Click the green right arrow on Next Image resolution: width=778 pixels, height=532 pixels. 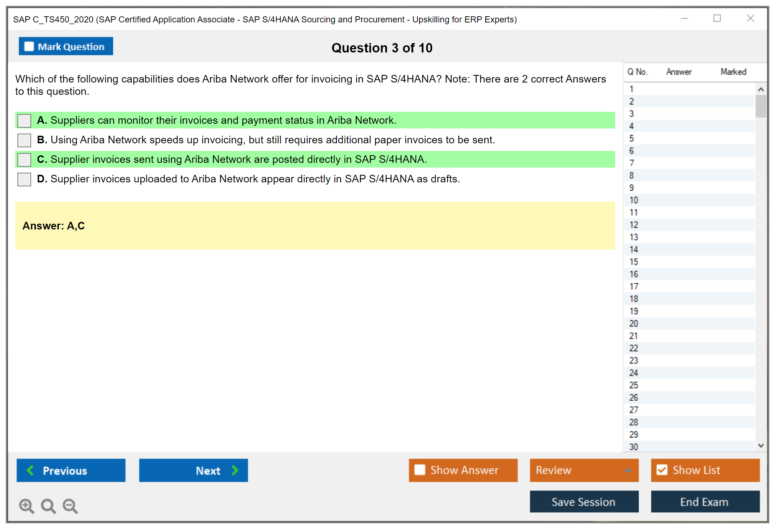[x=235, y=470]
